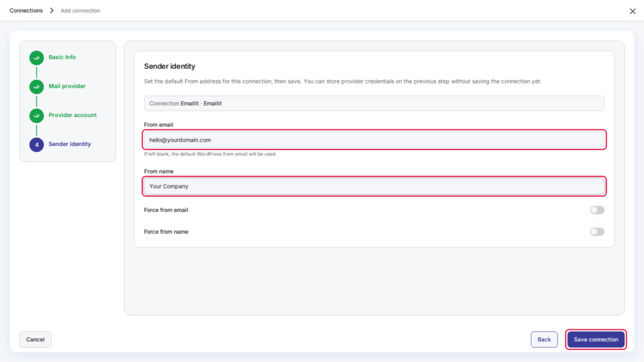This screenshot has height=362, width=644.
Task: Open the Connections breadcrumb link
Action: pos(26,11)
